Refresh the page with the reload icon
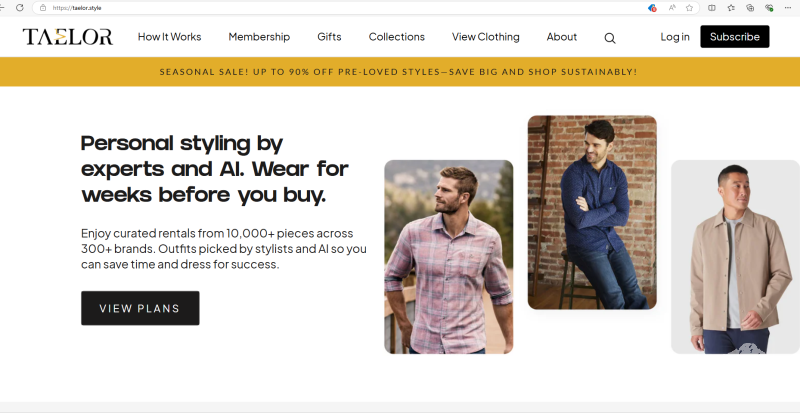The image size is (800, 413). [x=20, y=7]
